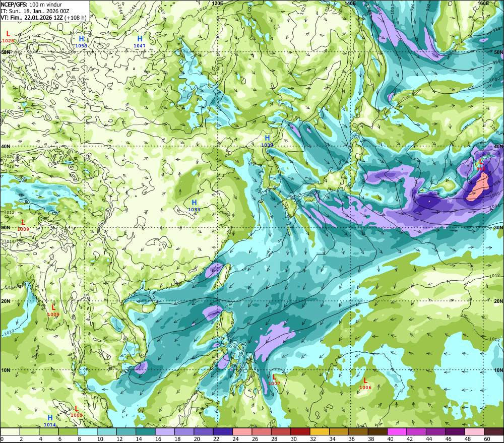Click the H 1014 high marker
504x443 pixels.
coord(50,420)
